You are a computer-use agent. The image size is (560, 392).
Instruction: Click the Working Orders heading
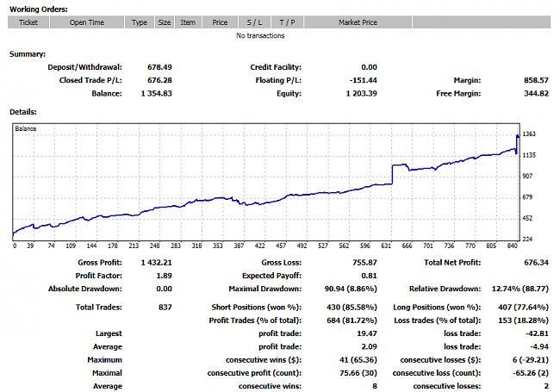[x=39, y=9]
